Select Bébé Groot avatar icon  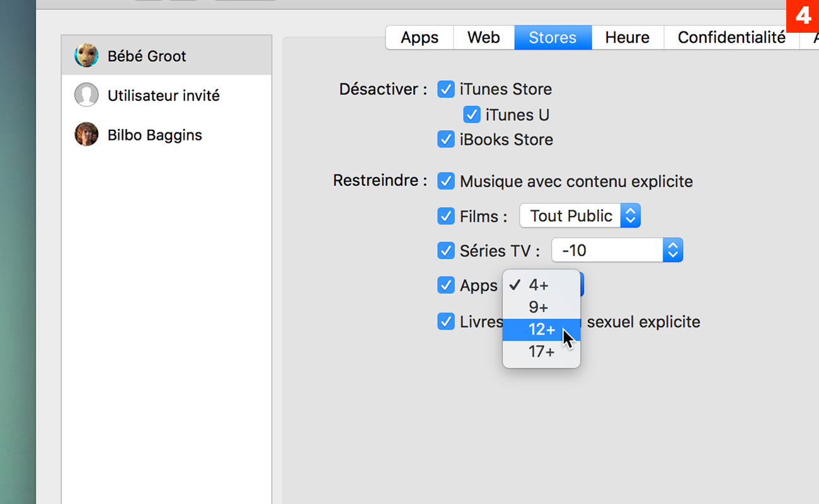(86, 56)
